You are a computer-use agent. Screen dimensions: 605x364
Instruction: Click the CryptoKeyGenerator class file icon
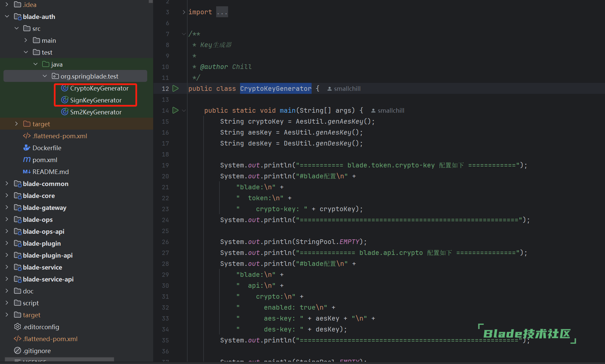pyautogui.click(x=65, y=88)
